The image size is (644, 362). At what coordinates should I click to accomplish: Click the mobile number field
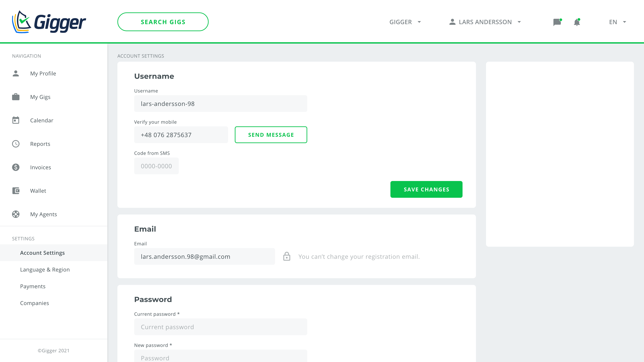[181, 135]
